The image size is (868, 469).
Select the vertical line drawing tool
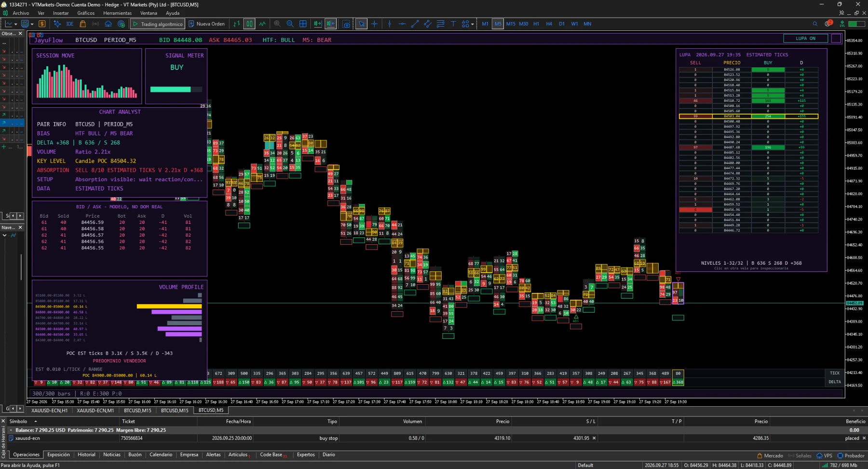click(x=390, y=24)
